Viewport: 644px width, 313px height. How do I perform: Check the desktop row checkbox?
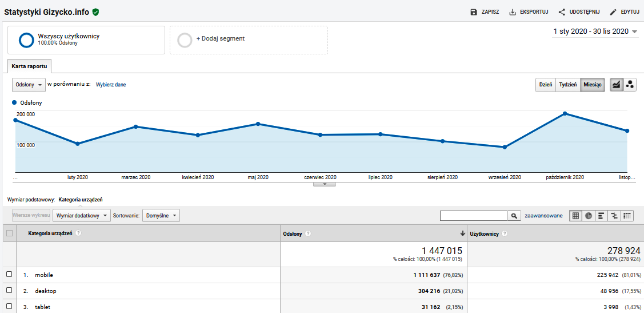click(x=9, y=291)
